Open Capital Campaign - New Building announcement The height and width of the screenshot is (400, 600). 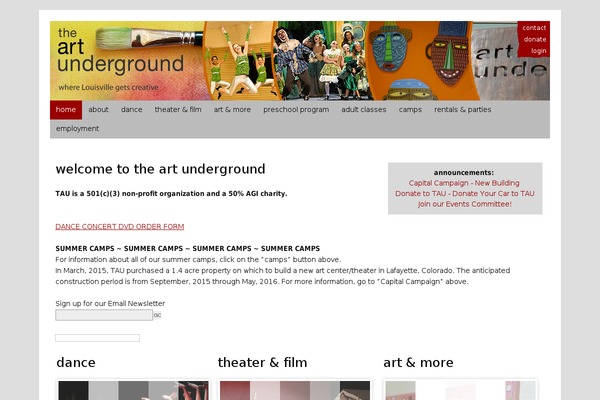click(464, 183)
